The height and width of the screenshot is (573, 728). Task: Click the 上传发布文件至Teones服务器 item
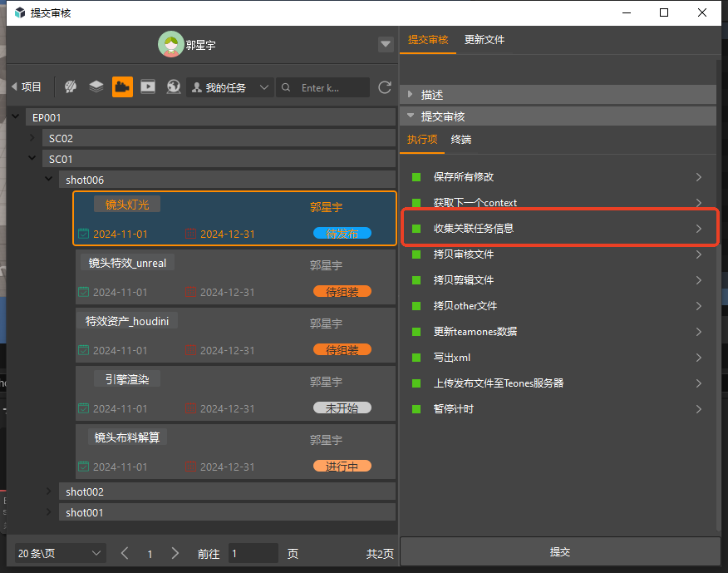(498, 383)
